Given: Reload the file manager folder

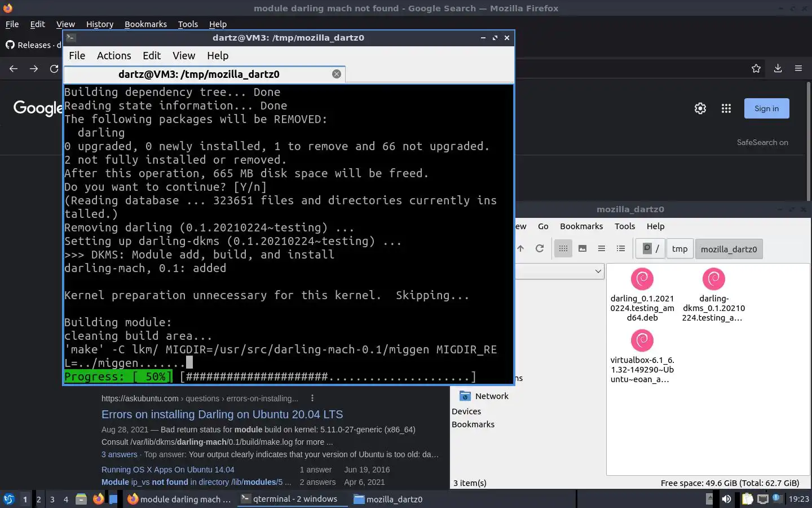Looking at the screenshot, I should 540,248.
